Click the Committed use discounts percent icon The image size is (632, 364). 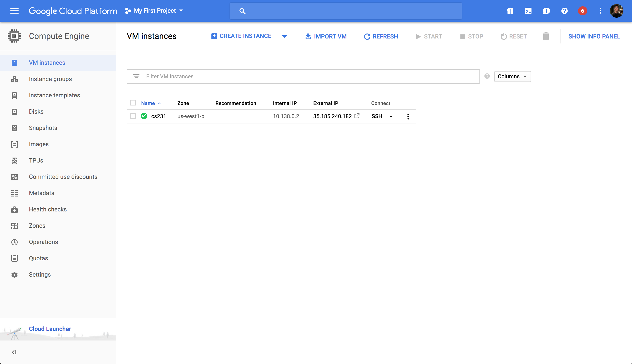click(x=14, y=177)
